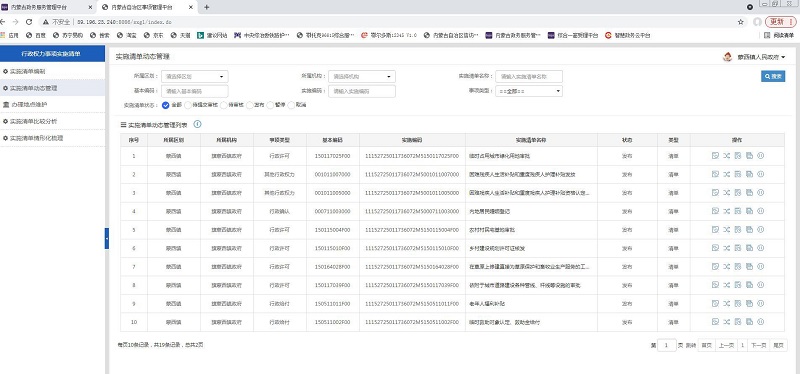This screenshot has height=374, width=800.
Task: Go to 上一页 previous page
Action: point(726,345)
